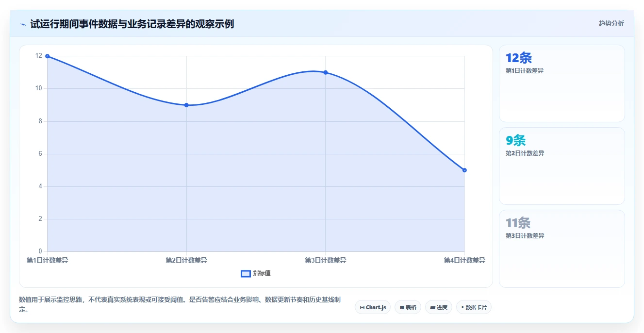Screen dimensions: 644x333
Task: Click the 表格 tag chip
Action: coord(408,307)
